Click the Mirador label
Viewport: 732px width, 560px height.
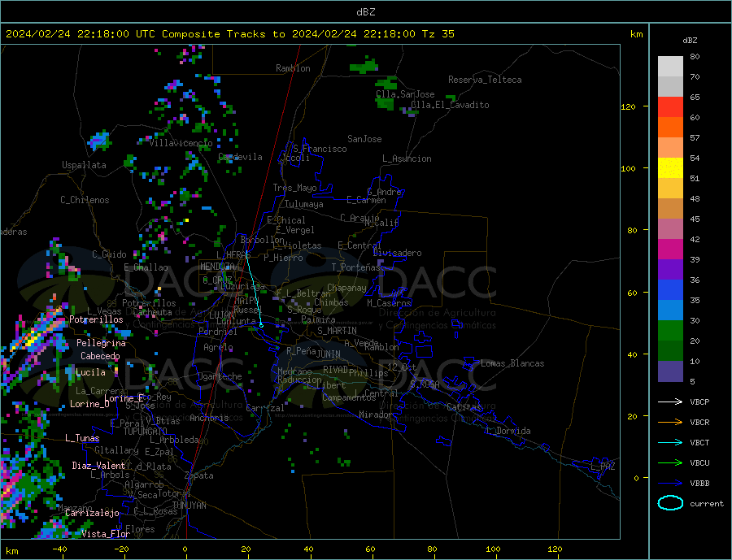376,415
